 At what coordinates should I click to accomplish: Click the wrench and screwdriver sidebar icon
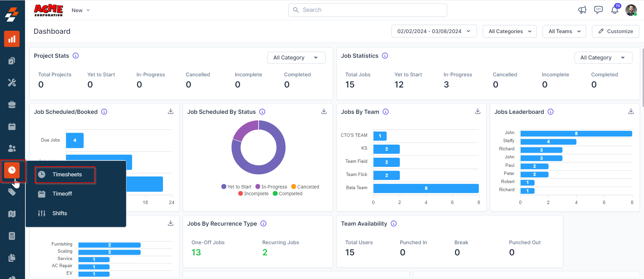(x=12, y=82)
